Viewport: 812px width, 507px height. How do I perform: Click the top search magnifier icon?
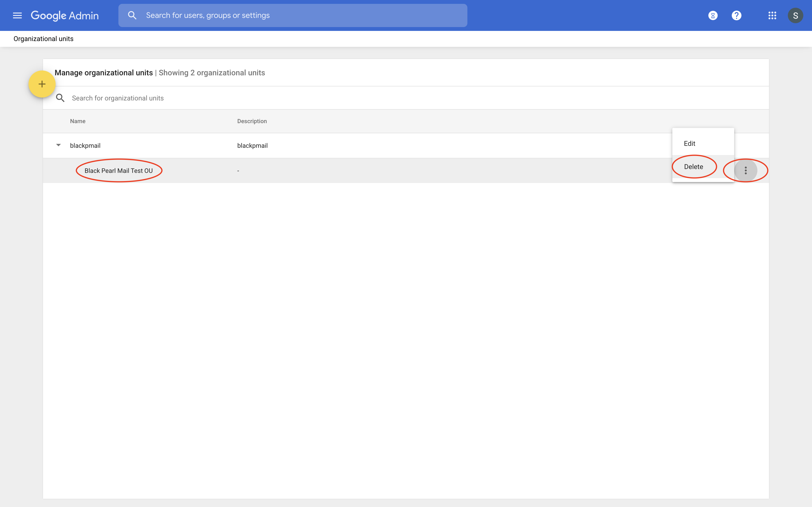point(132,15)
